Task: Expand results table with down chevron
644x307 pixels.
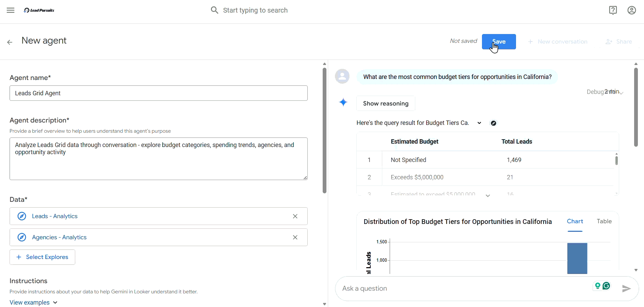Action: pos(488,196)
